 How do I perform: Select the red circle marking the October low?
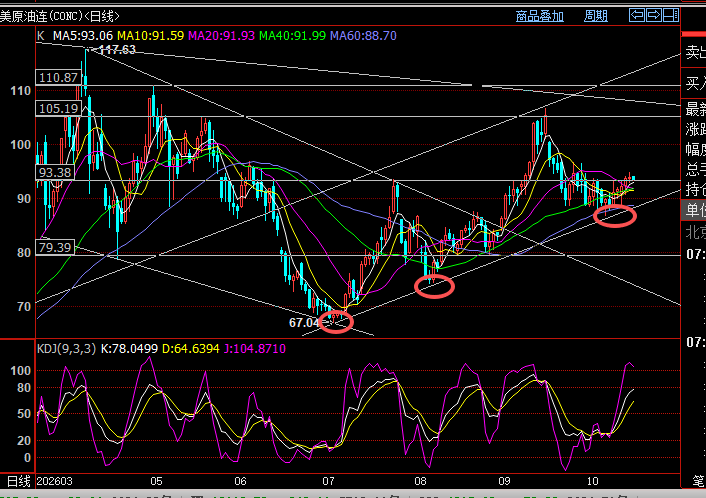pyautogui.click(x=615, y=216)
